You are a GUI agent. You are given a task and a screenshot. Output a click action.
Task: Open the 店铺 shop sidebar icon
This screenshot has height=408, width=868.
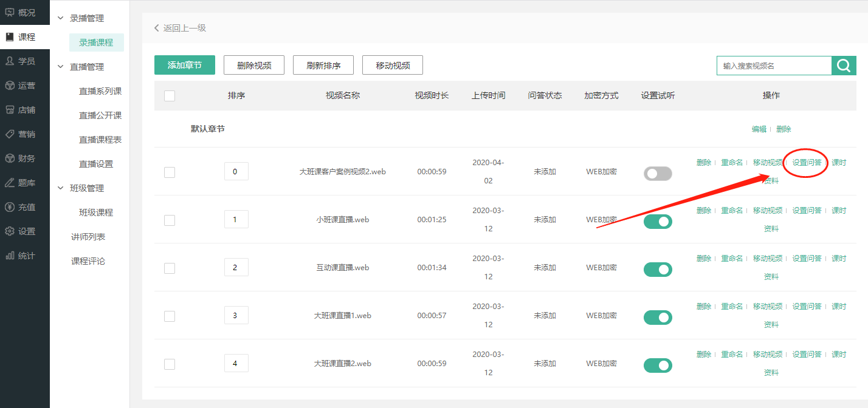10,109
